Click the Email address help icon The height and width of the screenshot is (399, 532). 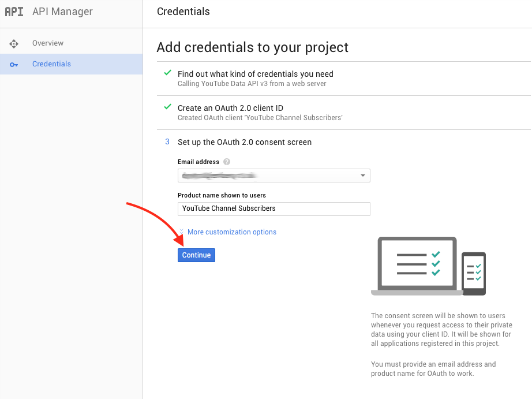pos(227,162)
